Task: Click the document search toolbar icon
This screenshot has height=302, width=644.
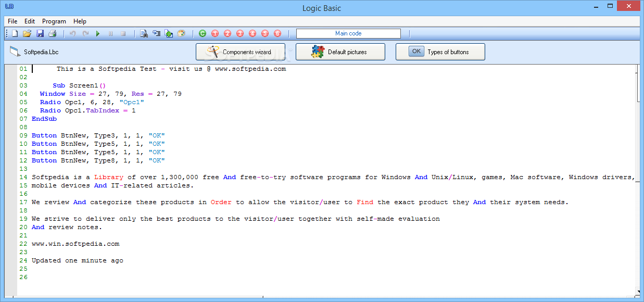Action: pos(144,33)
